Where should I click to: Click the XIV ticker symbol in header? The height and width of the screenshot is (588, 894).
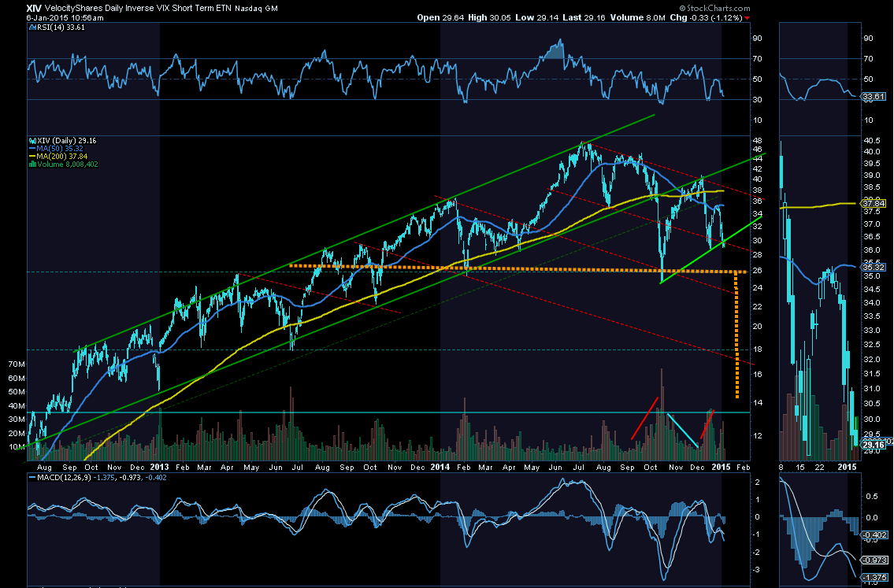[x=33, y=9]
